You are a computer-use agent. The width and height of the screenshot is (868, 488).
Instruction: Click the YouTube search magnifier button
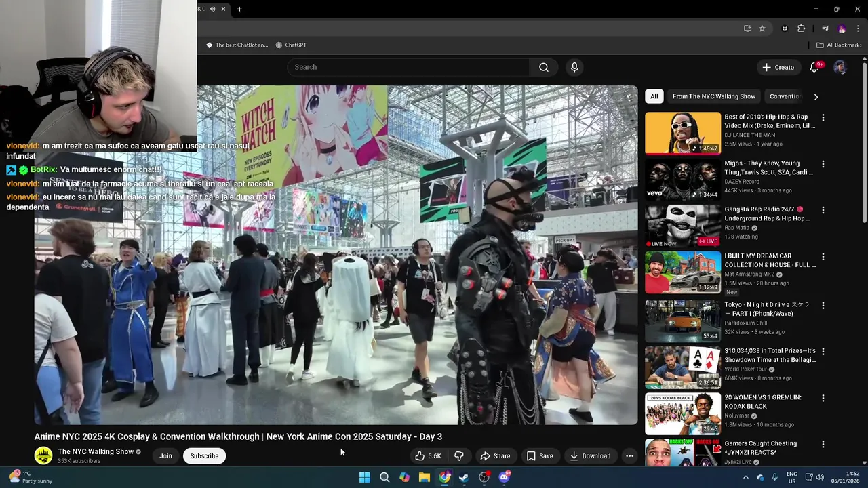(x=543, y=67)
